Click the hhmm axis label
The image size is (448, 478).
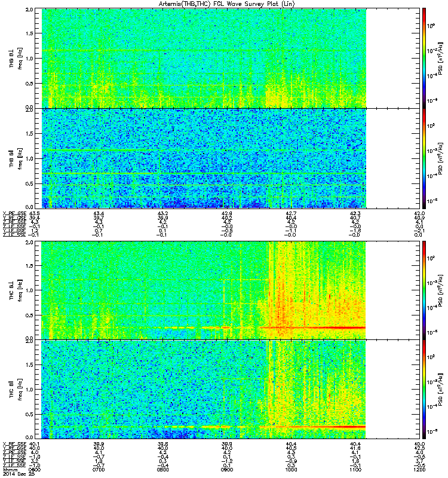(10, 470)
